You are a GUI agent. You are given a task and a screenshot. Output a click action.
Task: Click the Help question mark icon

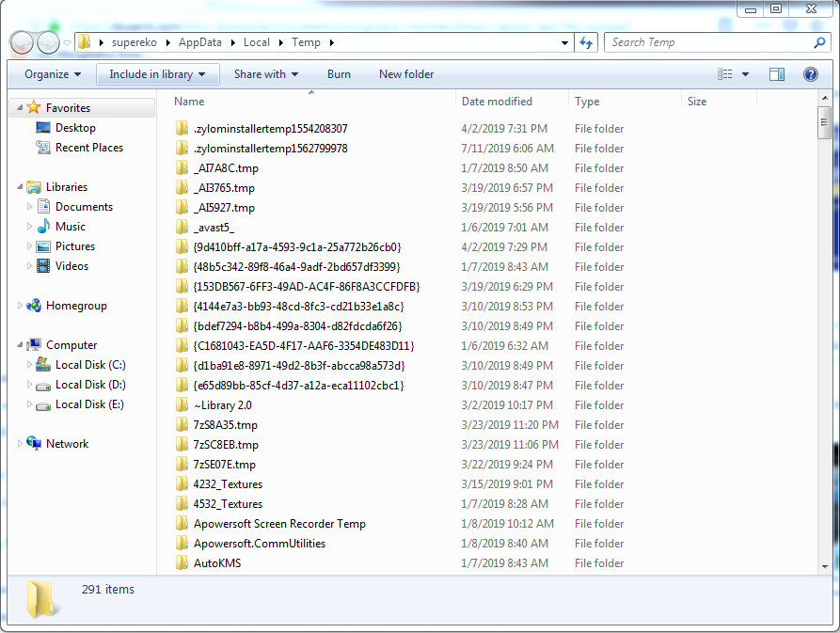[810, 73]
